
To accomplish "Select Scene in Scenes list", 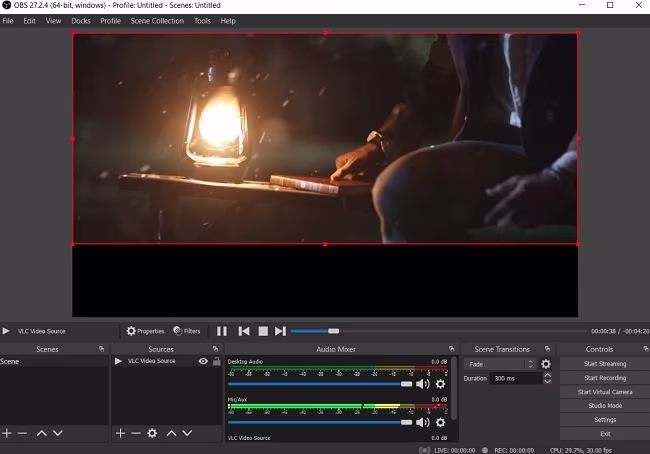I will 54,361.
